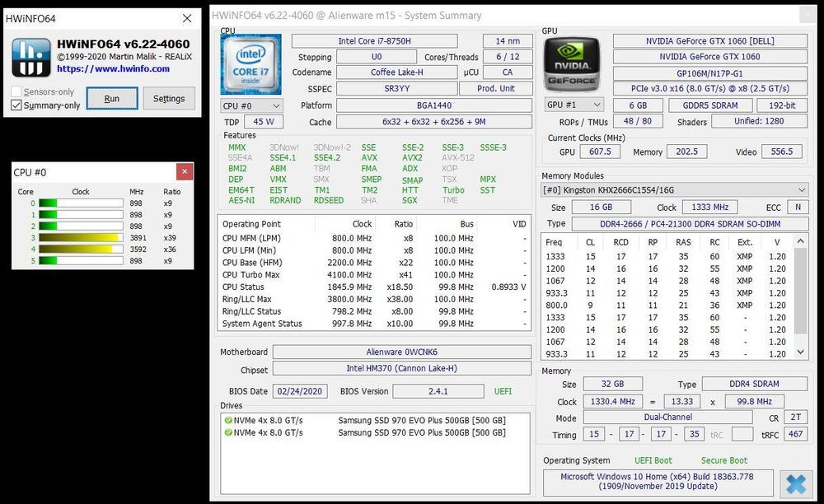The width and height of the screenshot is (824, 504).
Task: Uncheck the Summary-only checkbox
Action: (16, 105)
